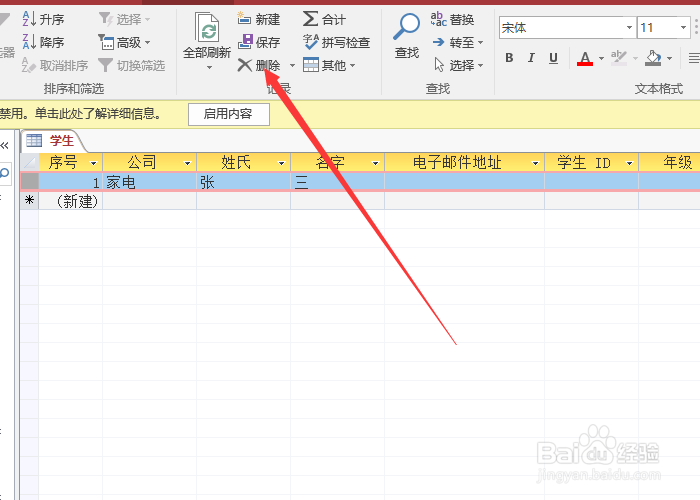Viewport: 700px width, 500px height.
Task: Open the 公司 column filter arrow
Action: tap(188, 163)
